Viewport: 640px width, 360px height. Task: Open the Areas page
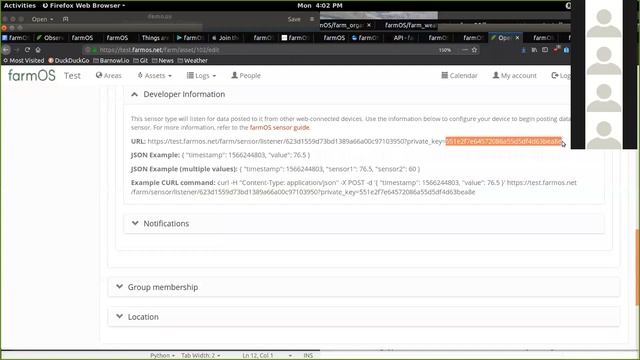tap(109, 76)
